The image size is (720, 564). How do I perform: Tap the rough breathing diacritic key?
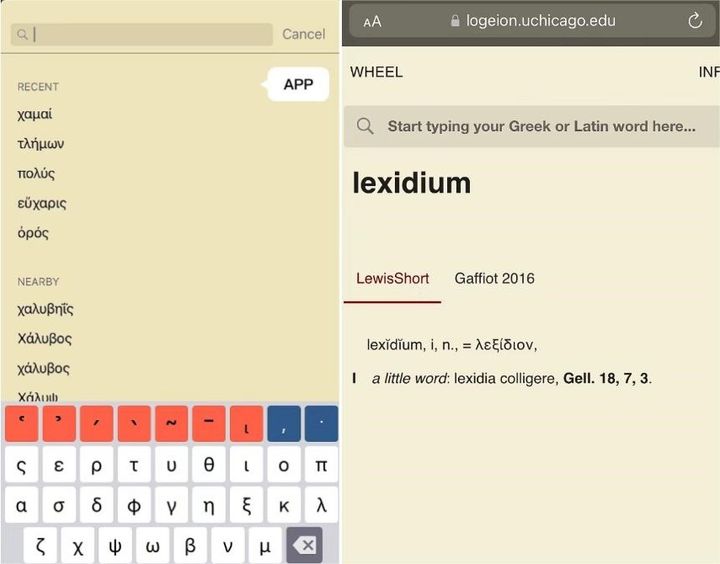[22, 423]
